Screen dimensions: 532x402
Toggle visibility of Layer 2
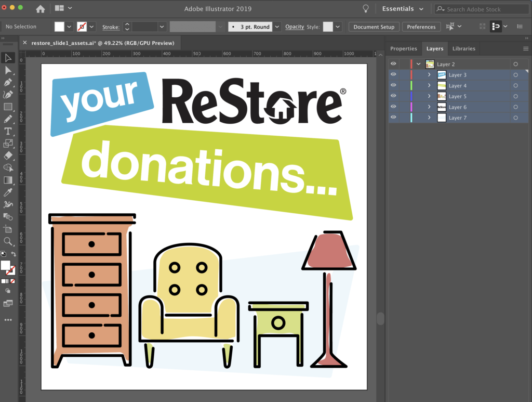393,63
